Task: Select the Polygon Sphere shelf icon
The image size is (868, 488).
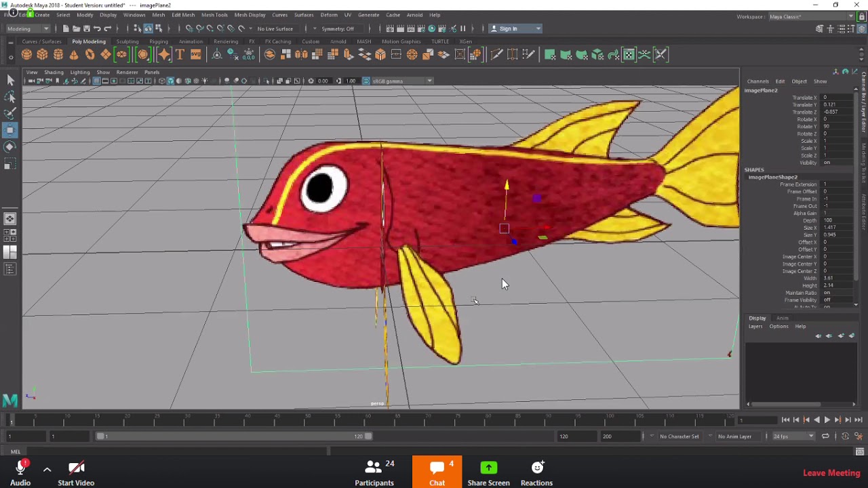Action: (26, 55)
